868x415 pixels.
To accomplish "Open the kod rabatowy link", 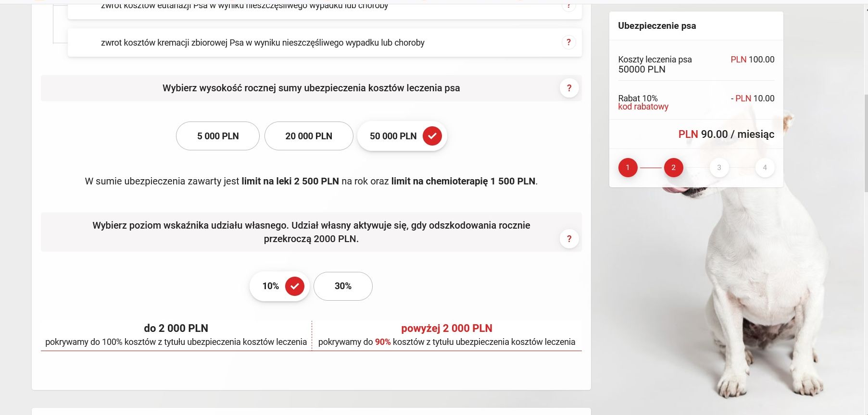I will pyautogui.click(x=643, y=107).
